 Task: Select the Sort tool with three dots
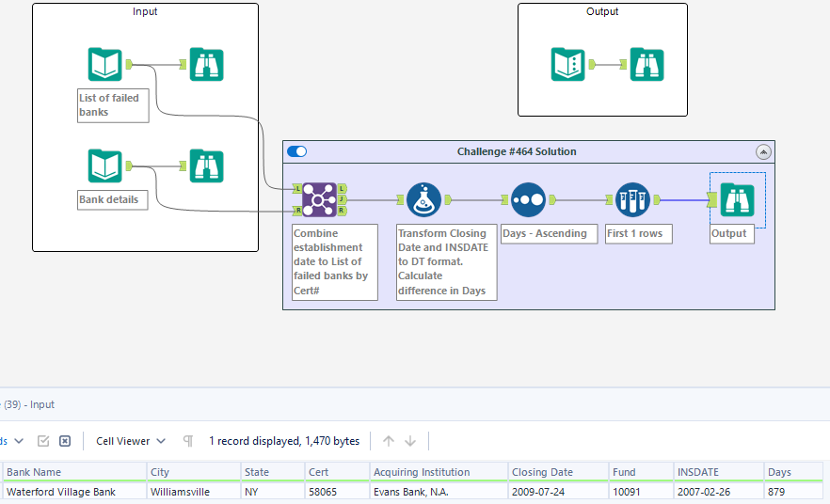point(528,200)
